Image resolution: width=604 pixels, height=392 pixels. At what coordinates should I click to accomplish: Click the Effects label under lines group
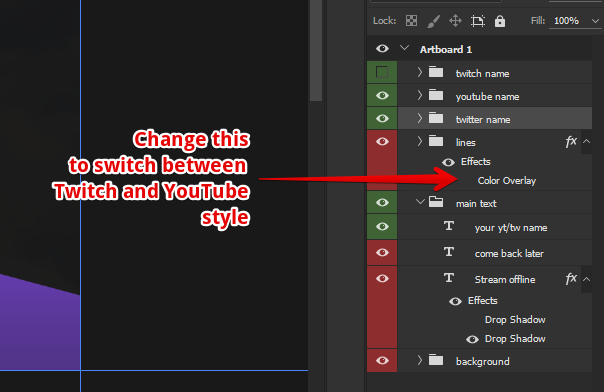(475, 161)
